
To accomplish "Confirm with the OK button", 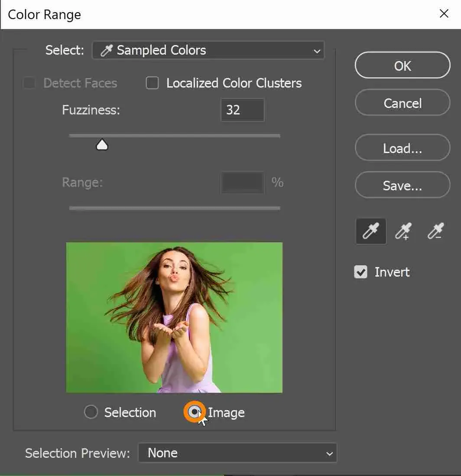I will [x=402, y=65].
